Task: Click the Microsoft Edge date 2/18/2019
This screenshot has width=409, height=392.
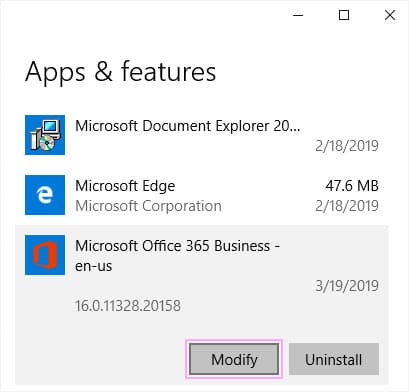Action: click(347, 206)
